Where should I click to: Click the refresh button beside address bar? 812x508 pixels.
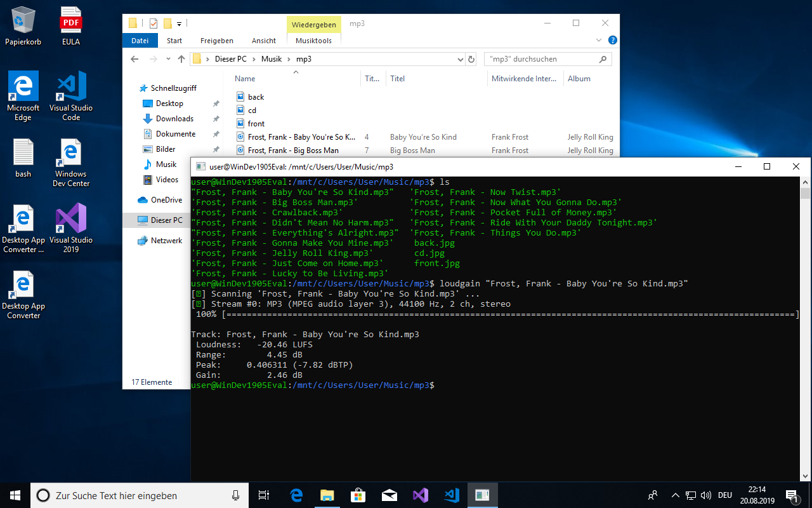pyautogui.click(x=471, y=59)
